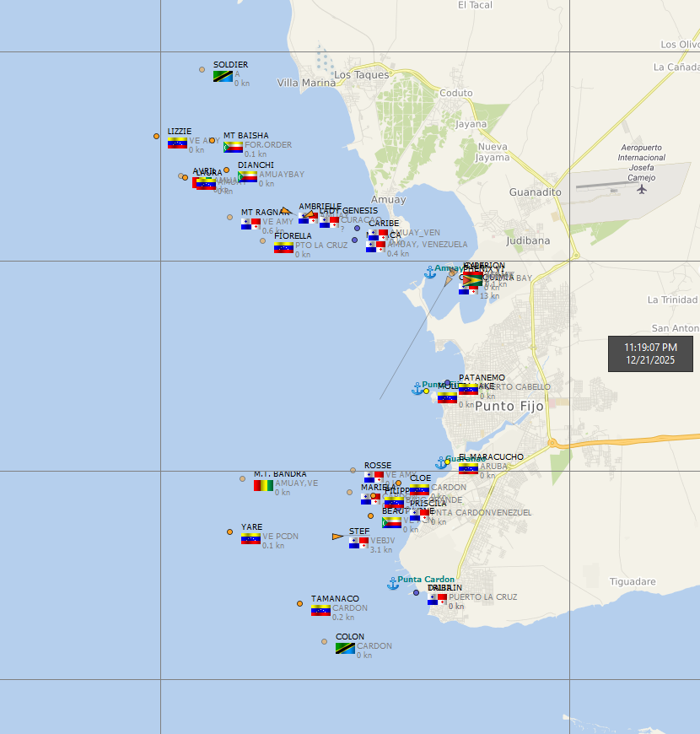Select the TAMANACO Venezuelan flag icon
Viewport: 700px width, 734px height.
coord(321,611)
